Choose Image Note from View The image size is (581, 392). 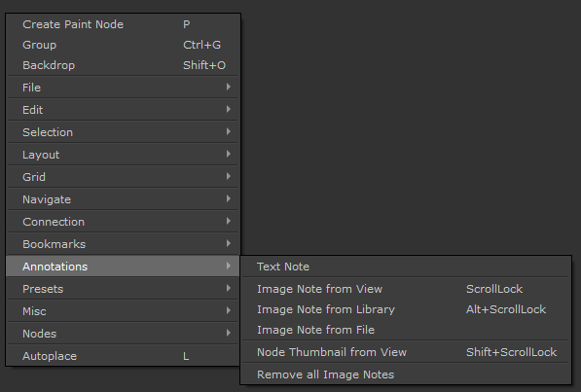[x=406, y=289]
